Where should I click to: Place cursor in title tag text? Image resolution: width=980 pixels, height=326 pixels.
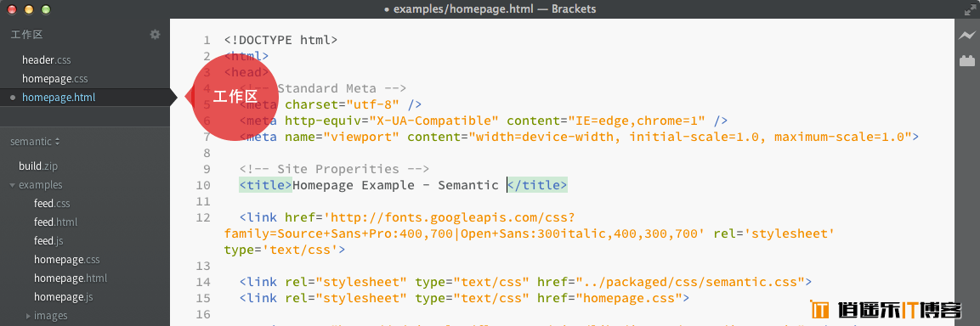[x=395, y=185]
